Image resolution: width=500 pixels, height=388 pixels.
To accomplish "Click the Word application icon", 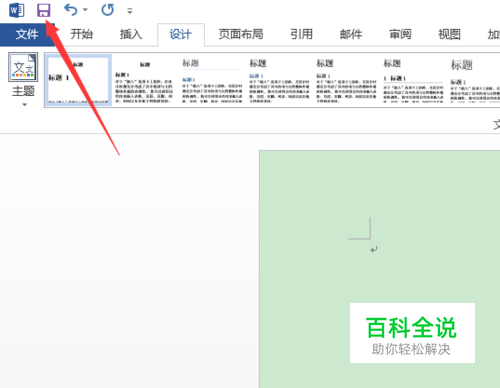I will [16, 10].
